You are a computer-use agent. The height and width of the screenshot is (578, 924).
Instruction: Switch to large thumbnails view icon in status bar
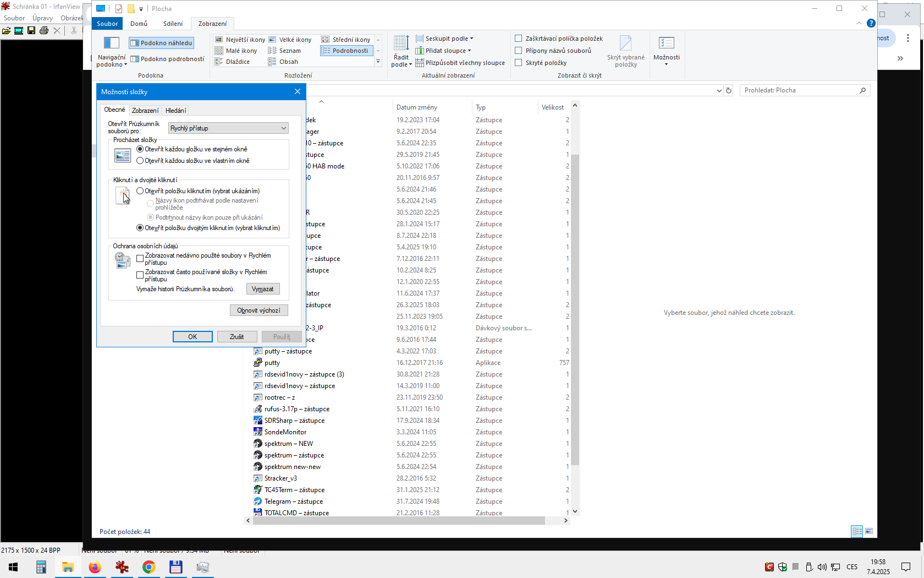click(869, 531)
